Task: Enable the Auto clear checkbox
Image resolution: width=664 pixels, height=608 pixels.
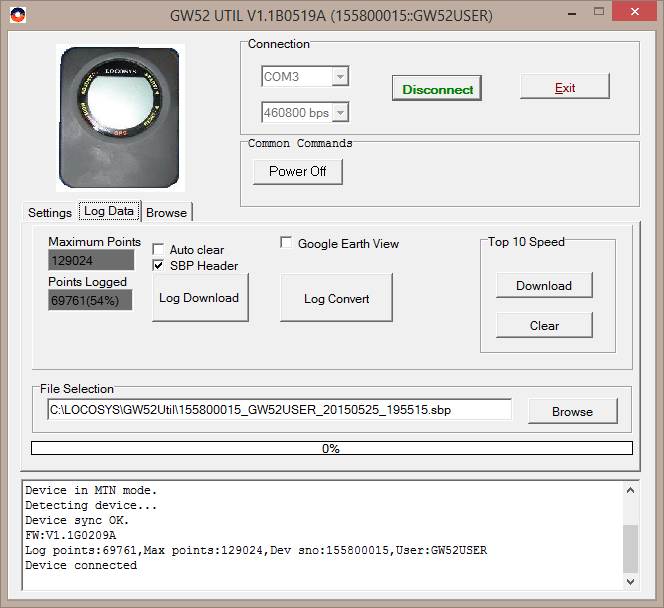Action: 158,250
